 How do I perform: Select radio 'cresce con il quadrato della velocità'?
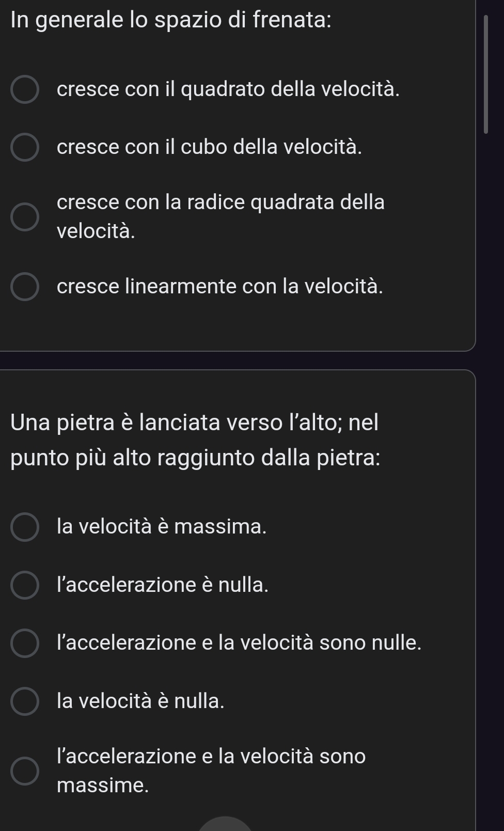24,90
